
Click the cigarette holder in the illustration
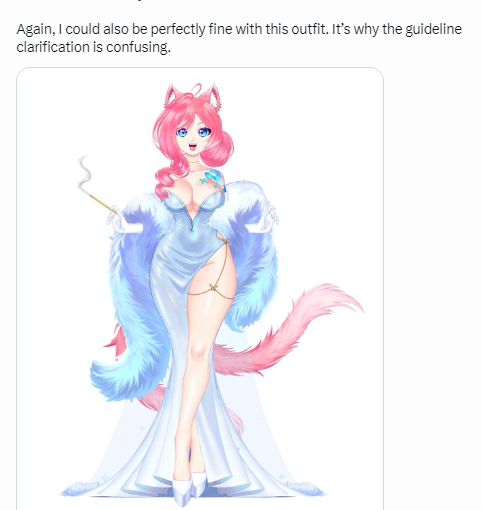point(99,202)
